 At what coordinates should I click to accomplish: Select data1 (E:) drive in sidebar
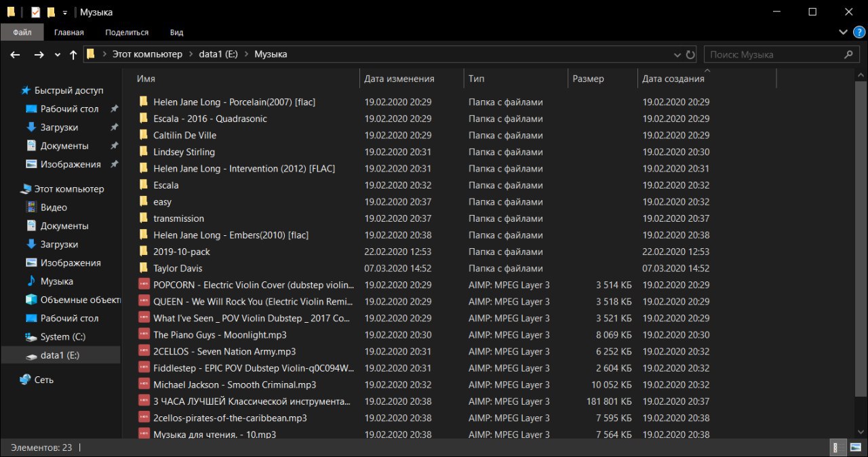(60, 355)
